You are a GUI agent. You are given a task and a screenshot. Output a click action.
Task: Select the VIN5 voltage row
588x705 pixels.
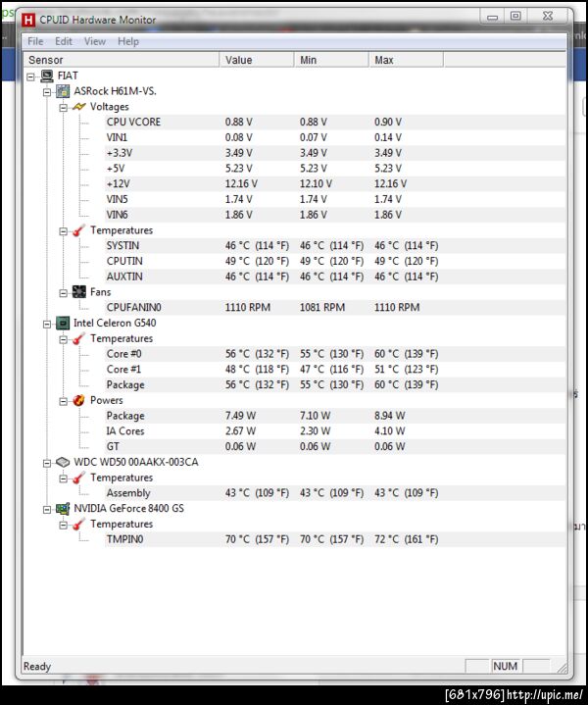coord(335,199)
